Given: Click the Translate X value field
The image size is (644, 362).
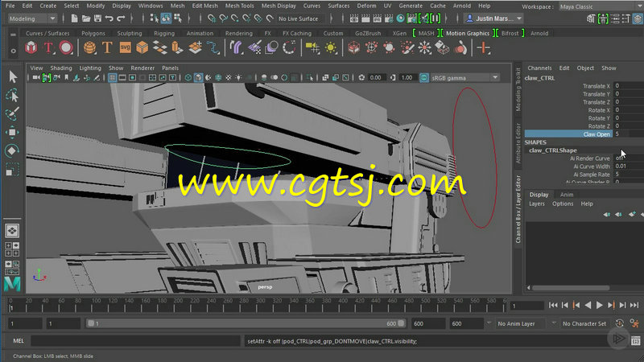Looking at the screenshot, I should pyautogui.click(x=629, y=86).
